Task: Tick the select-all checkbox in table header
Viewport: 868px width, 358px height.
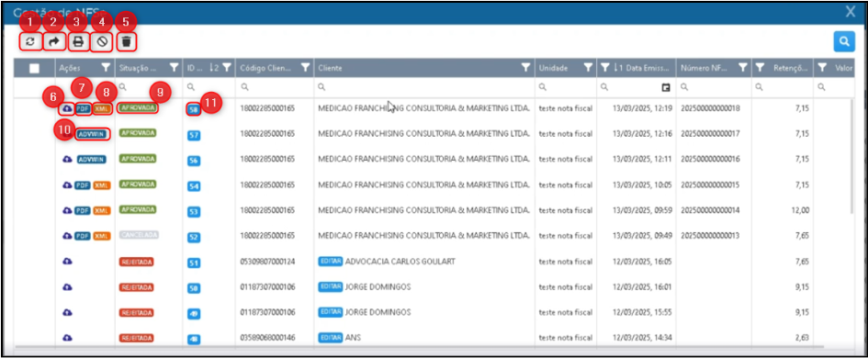Action: coord(35,68)
